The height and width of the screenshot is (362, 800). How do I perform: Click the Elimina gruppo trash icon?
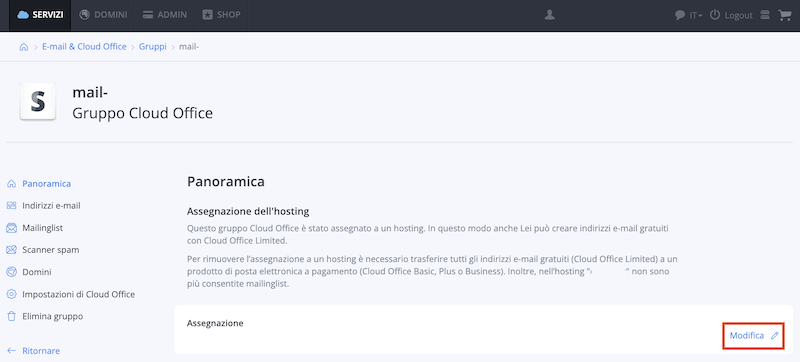click(x=12, y=316)
